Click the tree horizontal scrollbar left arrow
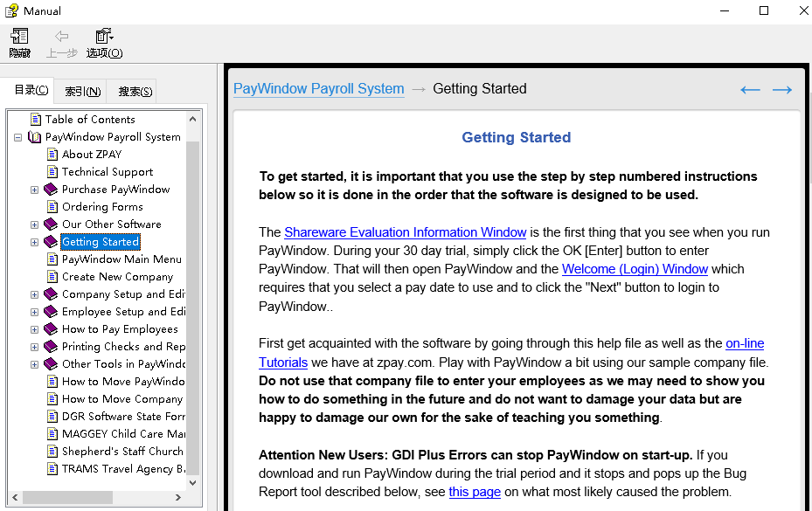 click(x=16, y=498)
